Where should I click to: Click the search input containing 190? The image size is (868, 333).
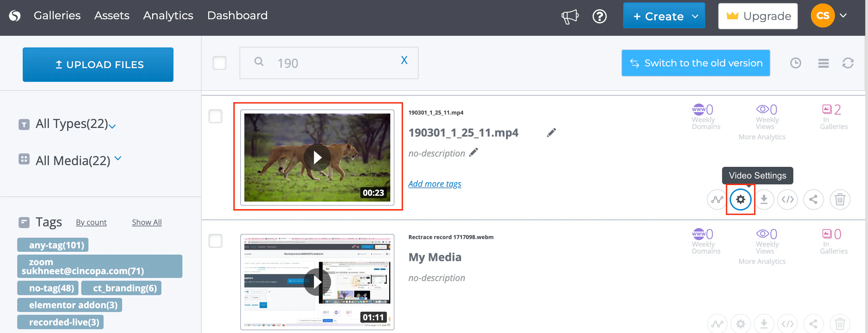tap(329, 63)
